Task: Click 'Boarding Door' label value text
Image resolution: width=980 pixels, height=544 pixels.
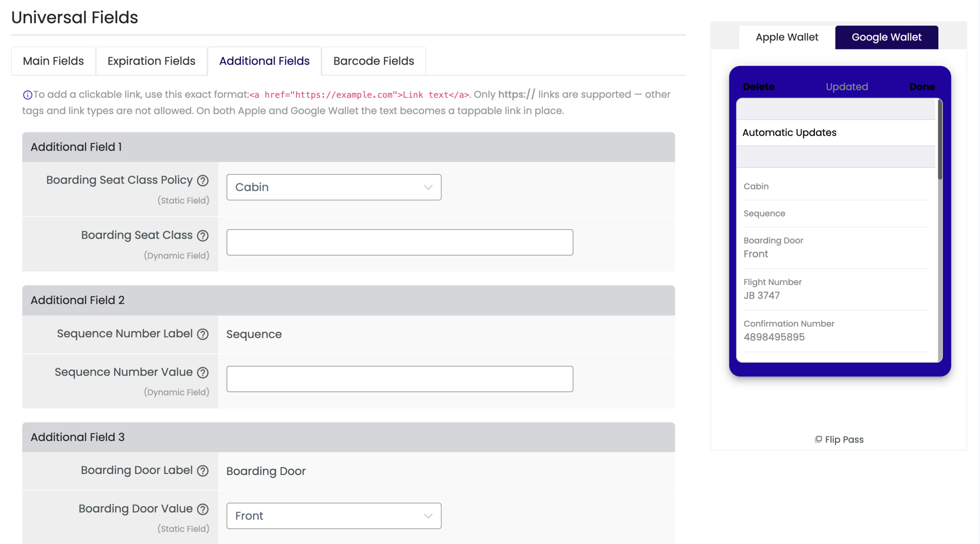Action: pyautogui.click(x=266, y=471)
